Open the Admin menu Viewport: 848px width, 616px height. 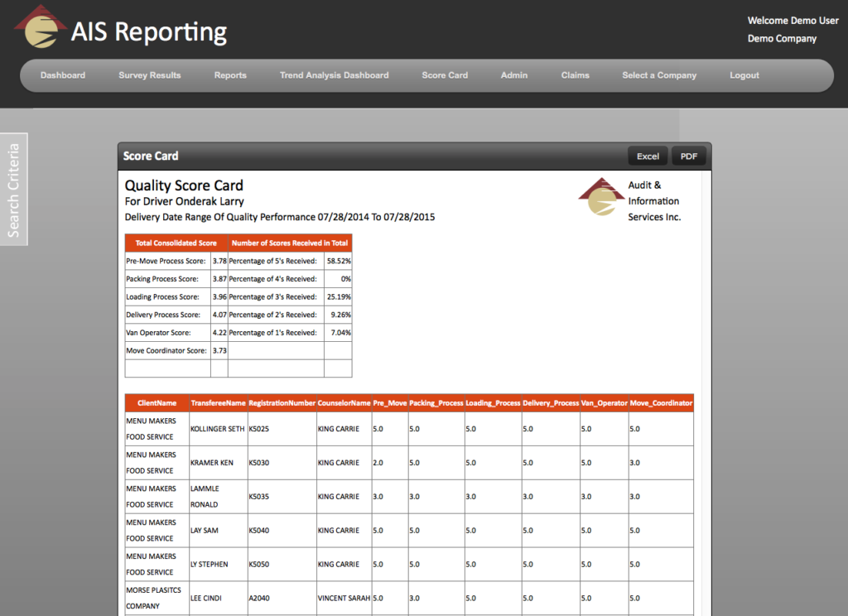pyautogui.click(x=514, y=75)
